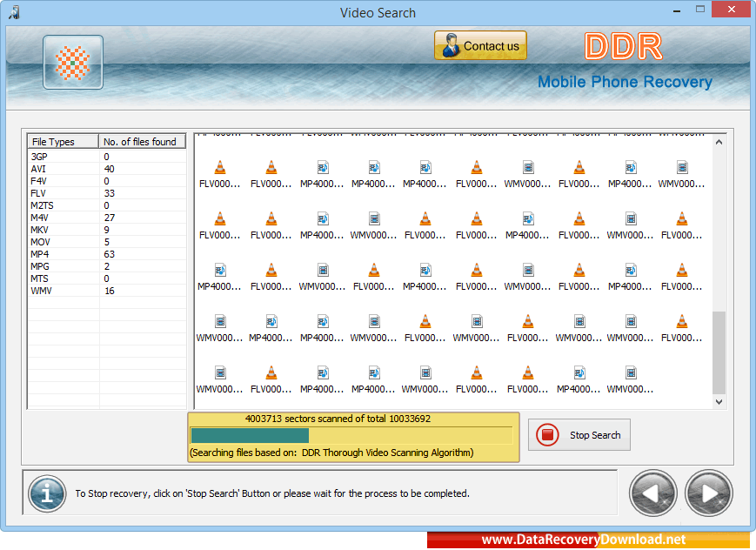Select the leftmost WMV file in the fourth full row
The image size is (756, 550).
[220, 329]
